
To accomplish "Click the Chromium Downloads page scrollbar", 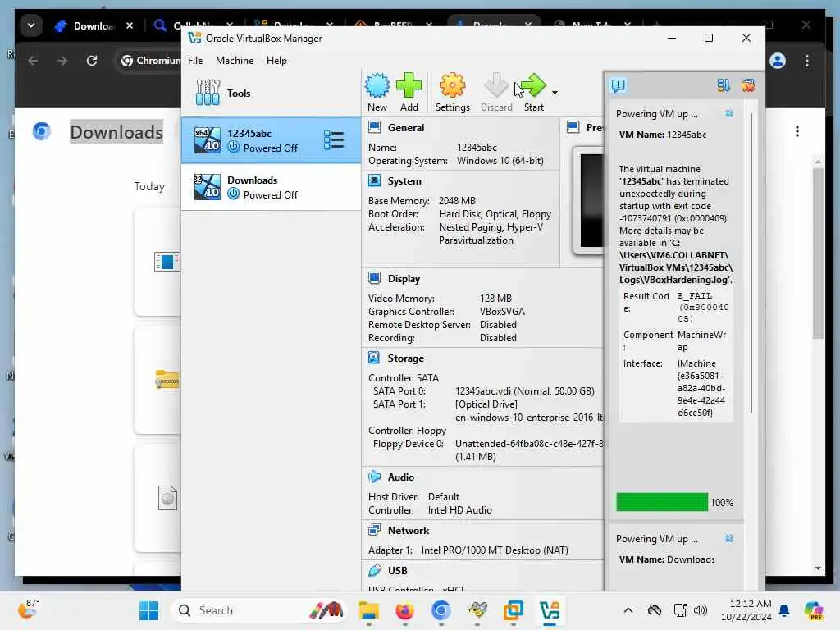I will tap(818, 253).
